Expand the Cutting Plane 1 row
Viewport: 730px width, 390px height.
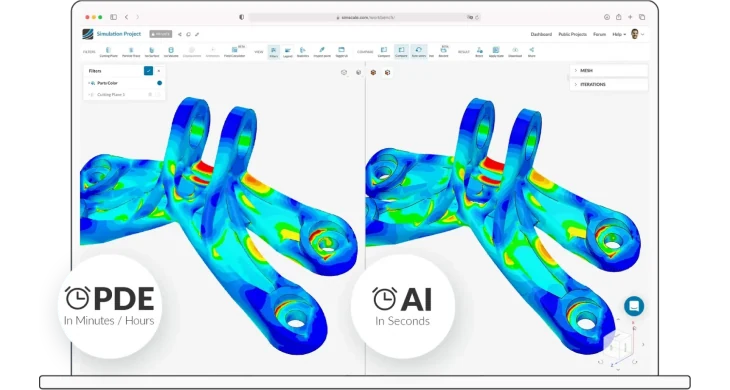(x=89, y=94)
